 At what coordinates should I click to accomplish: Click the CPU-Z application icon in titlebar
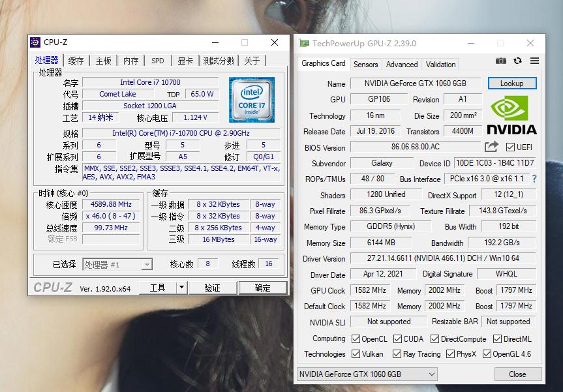point(35,42)
